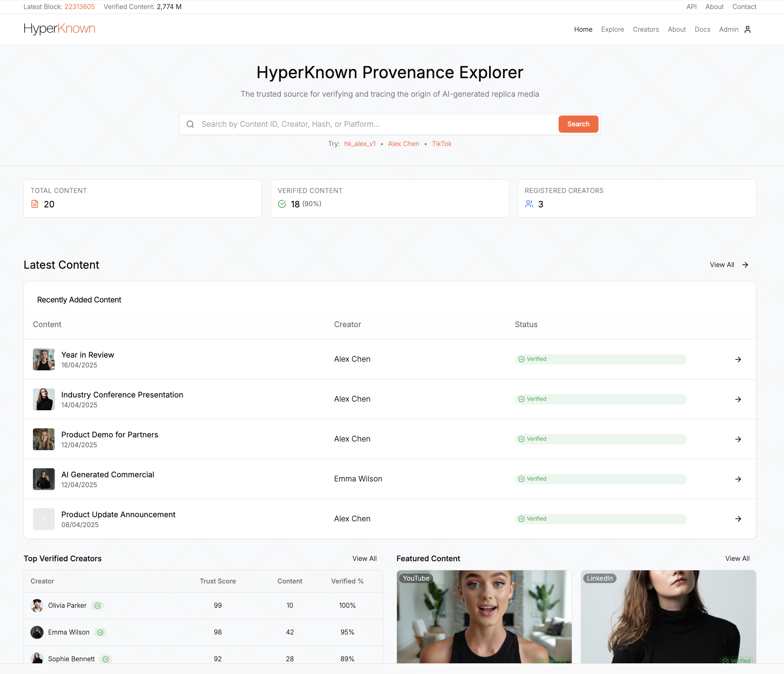Click the checkmark icon on Verified Content card
This screenshot has height=674, width=784.
coord(281,204)
